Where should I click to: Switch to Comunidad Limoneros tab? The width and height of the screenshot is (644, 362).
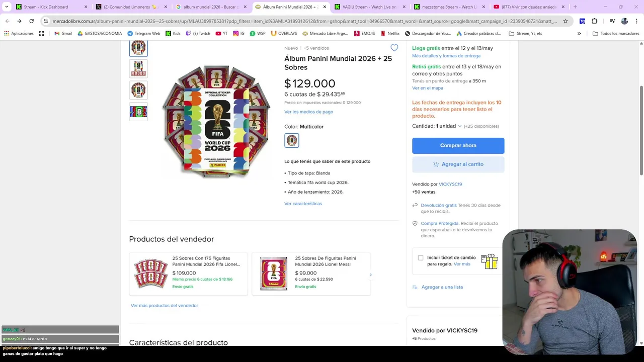(131, 7)
